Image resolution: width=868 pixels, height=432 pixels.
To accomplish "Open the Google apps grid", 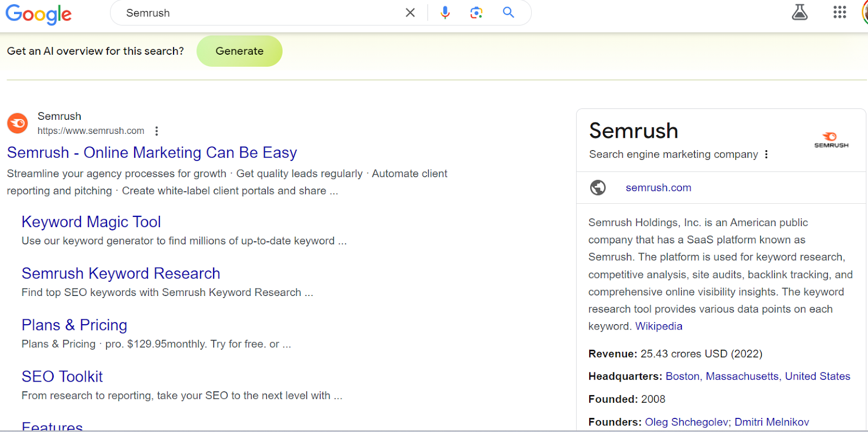I will point(840,12).
